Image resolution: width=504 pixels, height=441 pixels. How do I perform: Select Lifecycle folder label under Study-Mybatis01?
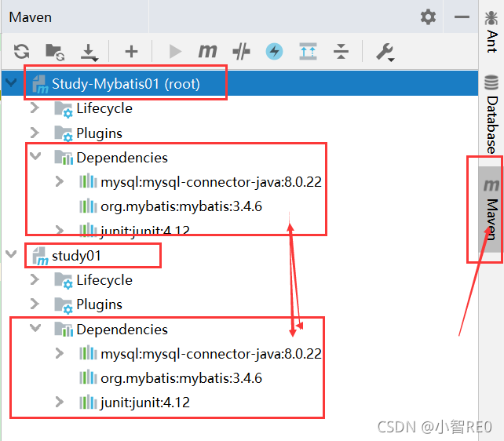tap(104, 108)
